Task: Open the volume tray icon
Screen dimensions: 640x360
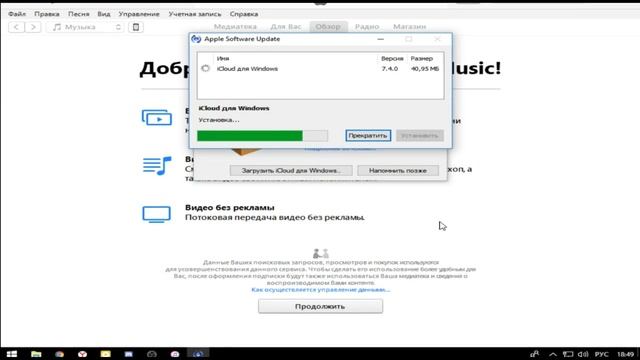Action: [x=583, y=354]
